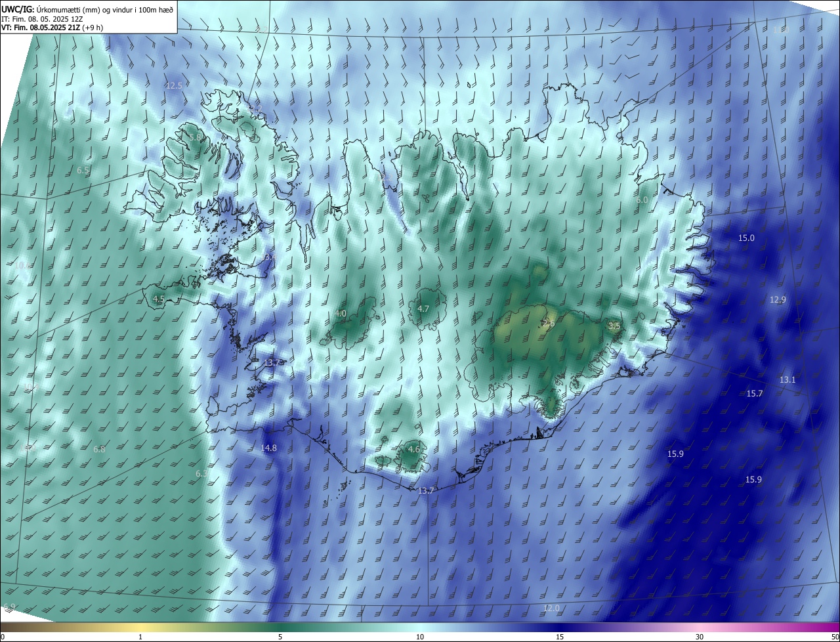This screenshot has height=642, width=840.
Task: Click the 15.7 value label off the southeast
Action: tap(755, 394)
